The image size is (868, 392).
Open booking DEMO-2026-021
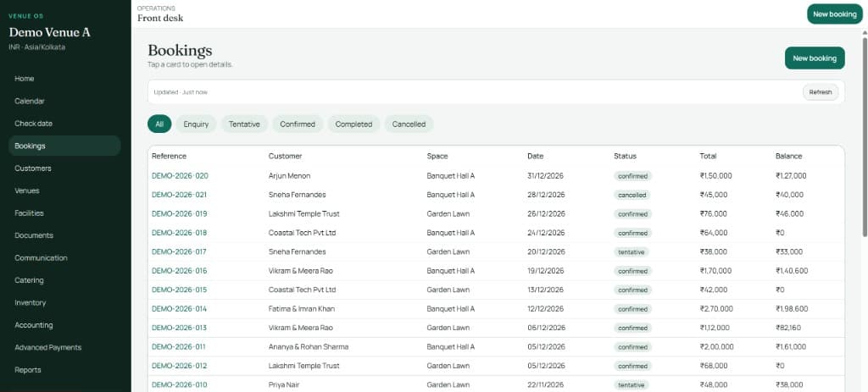point(180,195)
